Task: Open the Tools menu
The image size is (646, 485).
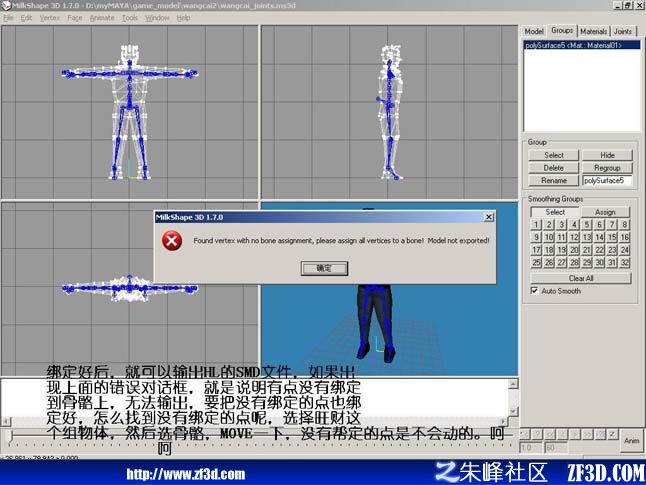Action: pyautogui.click(x=130, y=18)
